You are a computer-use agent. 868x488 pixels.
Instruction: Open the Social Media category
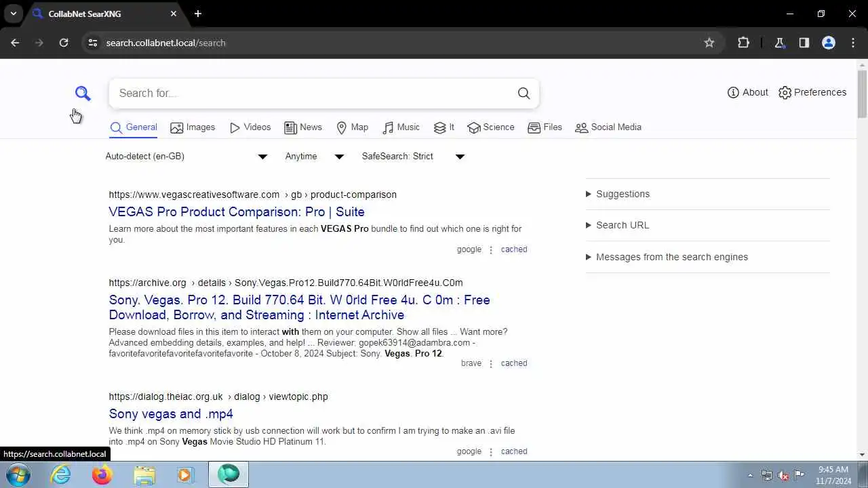608,127
